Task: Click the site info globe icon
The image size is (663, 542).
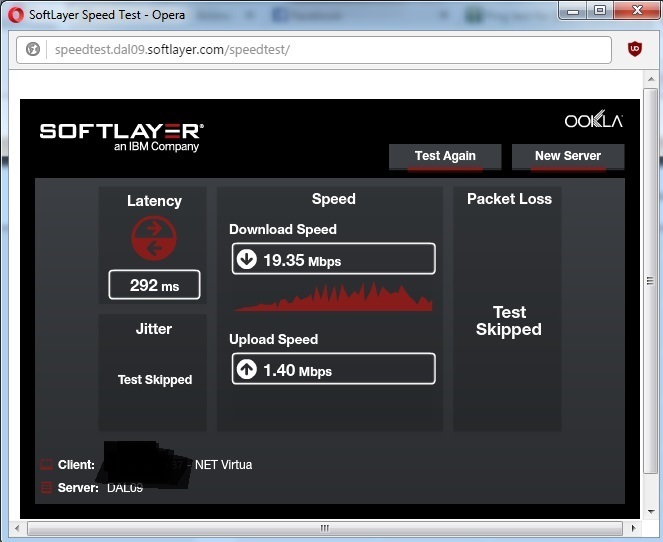Action: (x=33, y=49)
